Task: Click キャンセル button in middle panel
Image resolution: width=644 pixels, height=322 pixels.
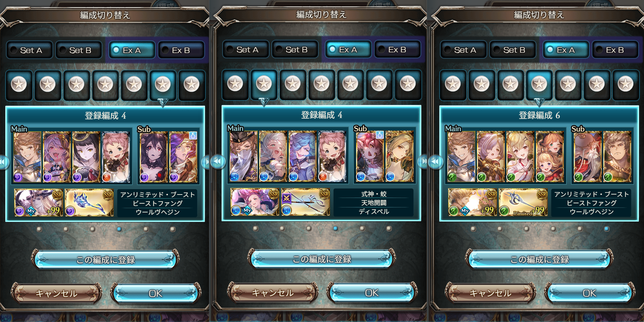Action: [273, 293]
